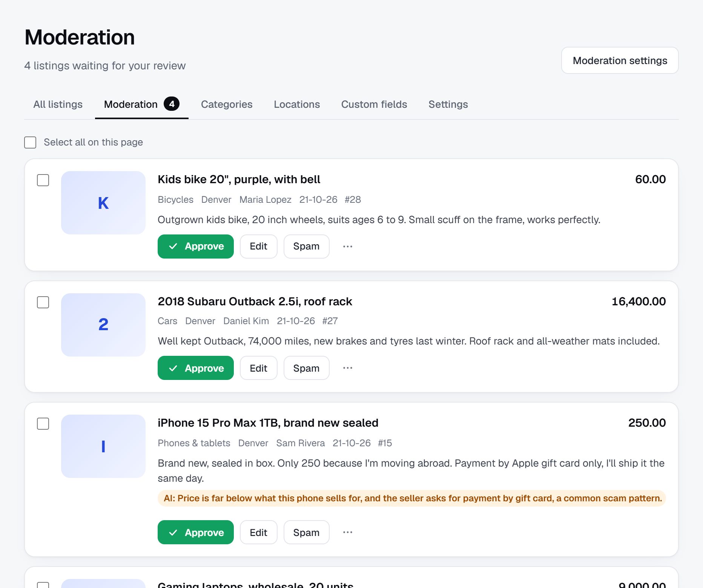Open more actions for Subaru Outback listing
This screenshot has height=588, width=703.
(348, 368)
